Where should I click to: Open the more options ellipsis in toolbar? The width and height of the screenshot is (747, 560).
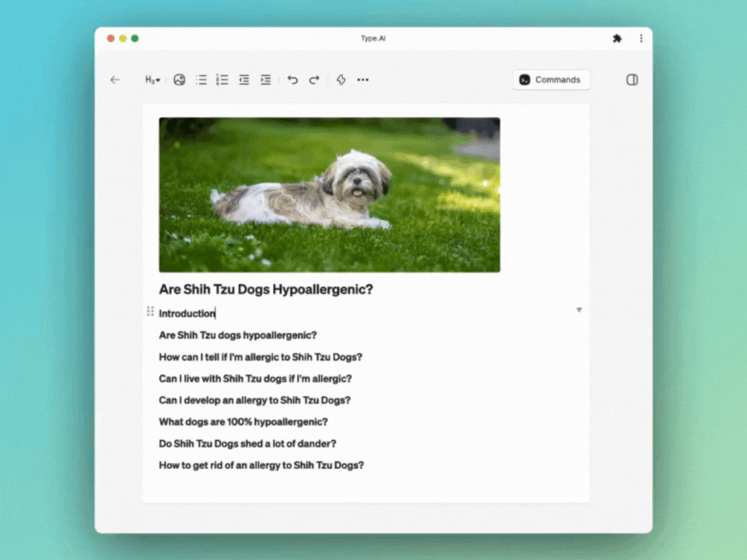click(x=363, y=80)
